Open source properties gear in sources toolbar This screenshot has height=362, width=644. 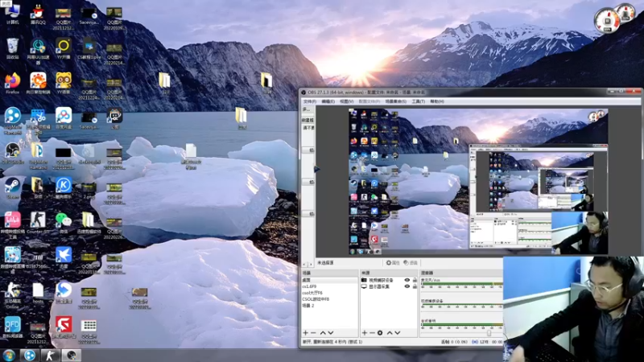pos(380,332)
